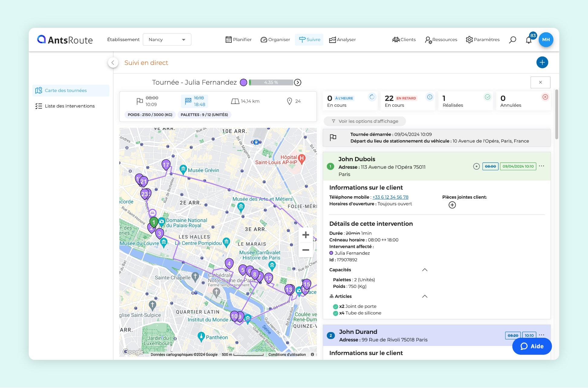Create a new item with the blue plus button
The height and width of the screenshot is (388, 588).
tap(542, 63)
